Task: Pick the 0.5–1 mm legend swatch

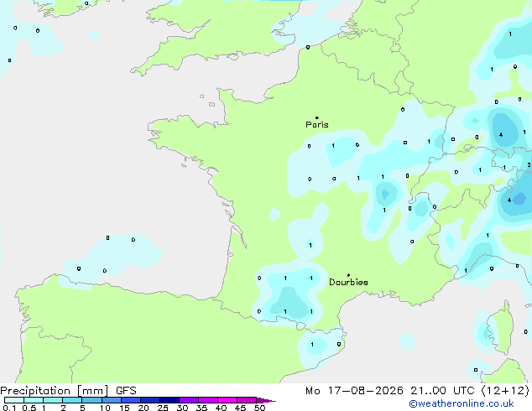Action: [34, 400]
